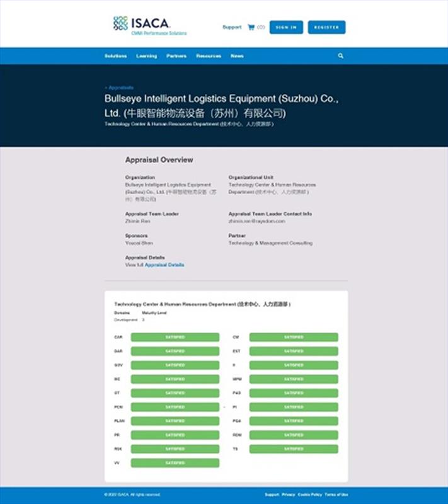Click the SATISFIED bar for TS
The width and height of the screenshot is (448, 504).
click(x=294, y=449)
